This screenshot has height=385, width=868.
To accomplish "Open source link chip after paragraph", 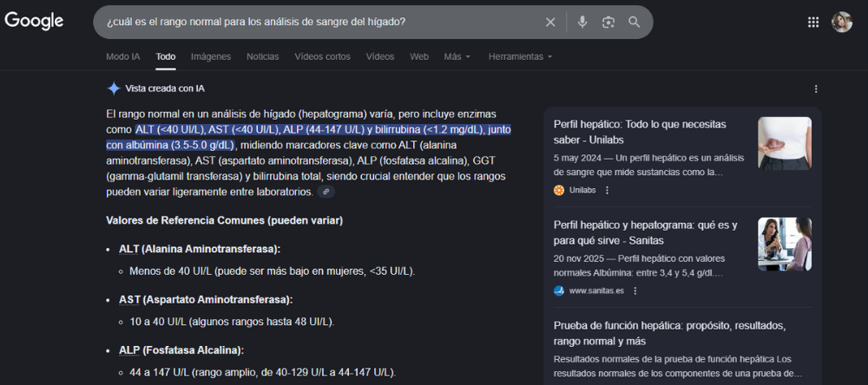I will click(326, 192).
